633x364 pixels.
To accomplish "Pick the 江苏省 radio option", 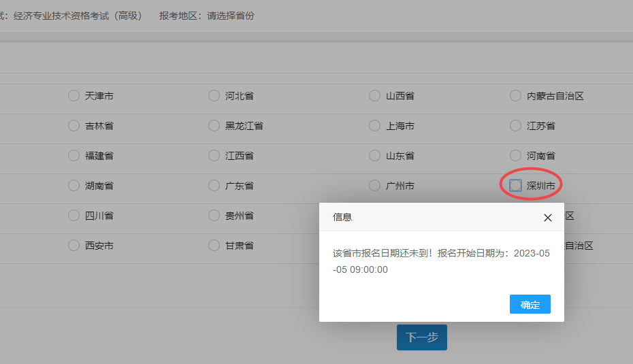I will pos(515,126).
